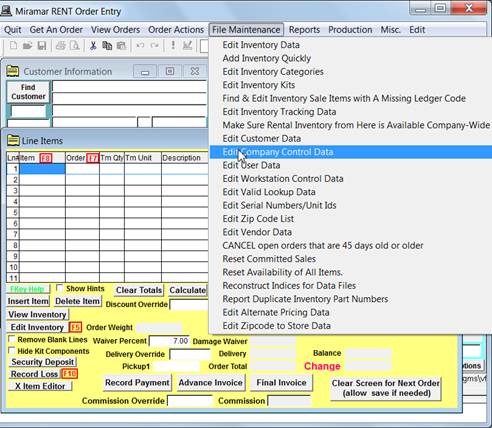Click the Advance Invoice button
492x428 pixels.
211,383
